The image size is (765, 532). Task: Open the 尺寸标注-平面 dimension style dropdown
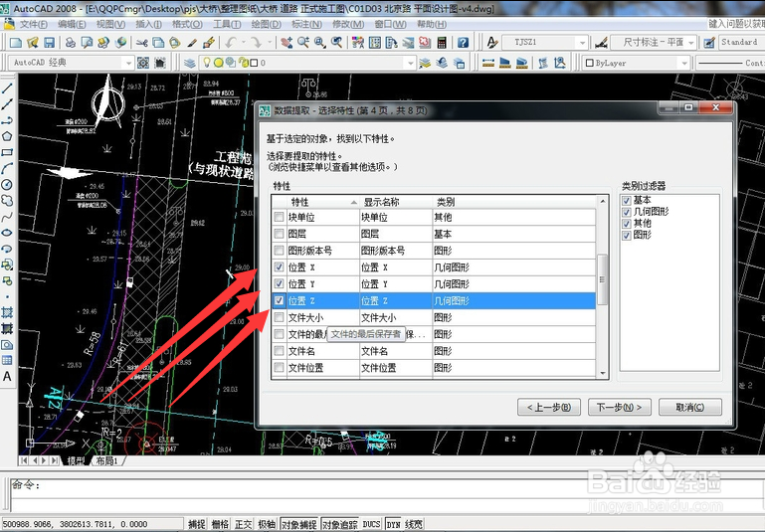pos(690,43)
